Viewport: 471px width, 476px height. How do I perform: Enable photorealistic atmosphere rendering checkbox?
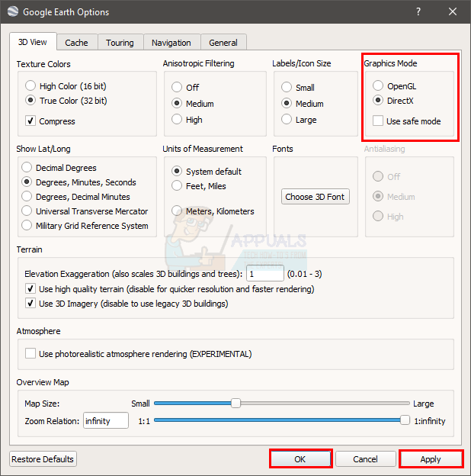[30, 354]
